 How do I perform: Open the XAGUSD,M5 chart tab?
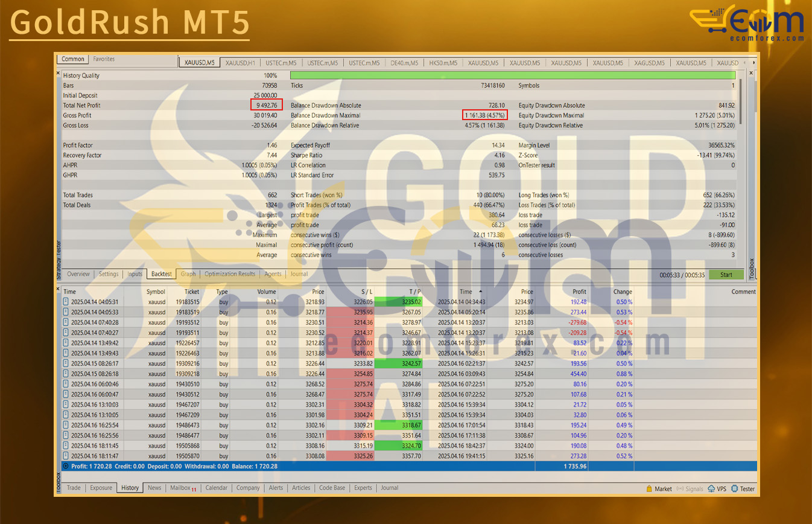tap(649, 63)
